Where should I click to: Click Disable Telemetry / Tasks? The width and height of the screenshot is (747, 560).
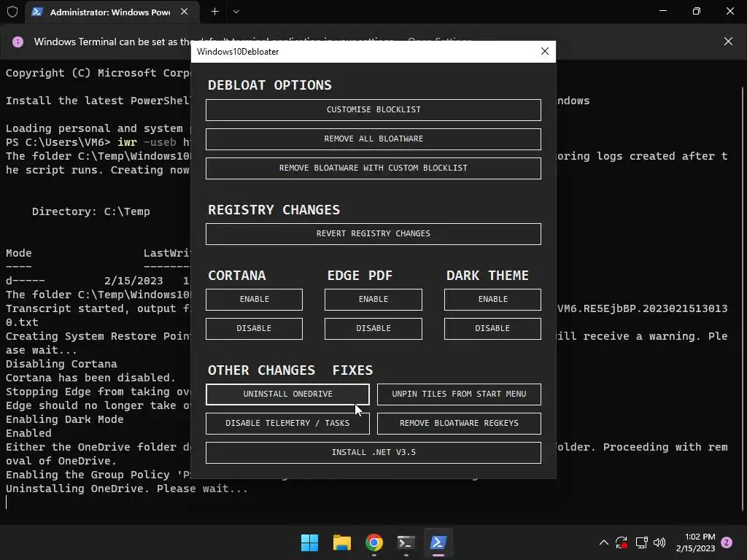pos(287,423)
